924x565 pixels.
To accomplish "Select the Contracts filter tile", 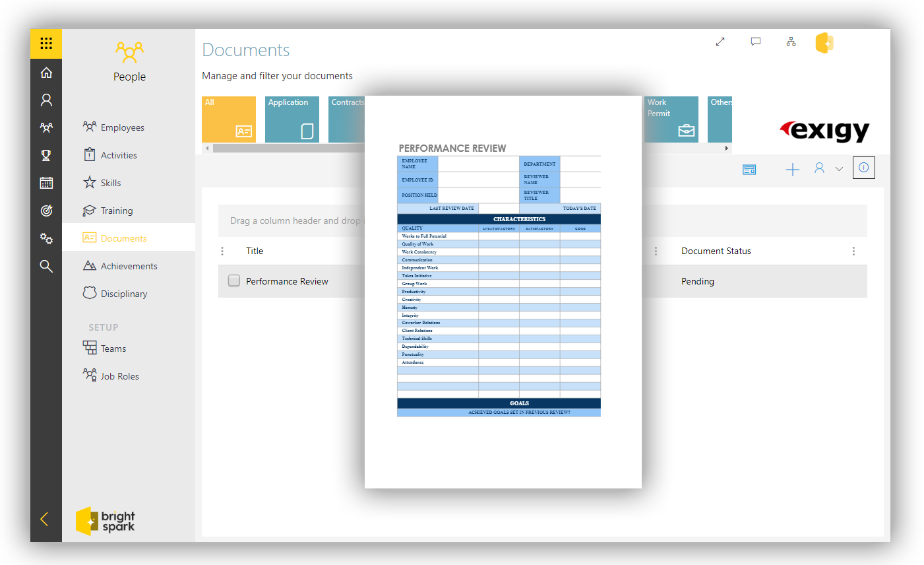I will point(347,119).
